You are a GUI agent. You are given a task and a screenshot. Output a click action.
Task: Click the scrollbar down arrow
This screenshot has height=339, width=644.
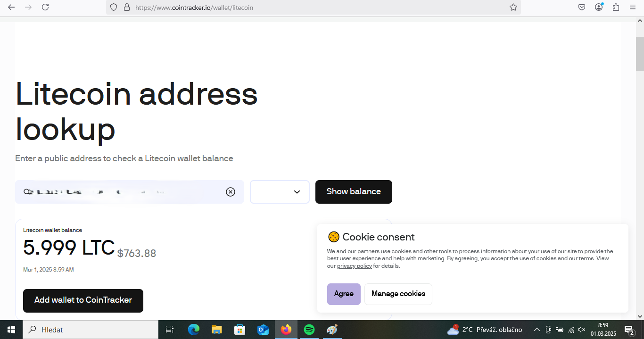tap(640, 316)
